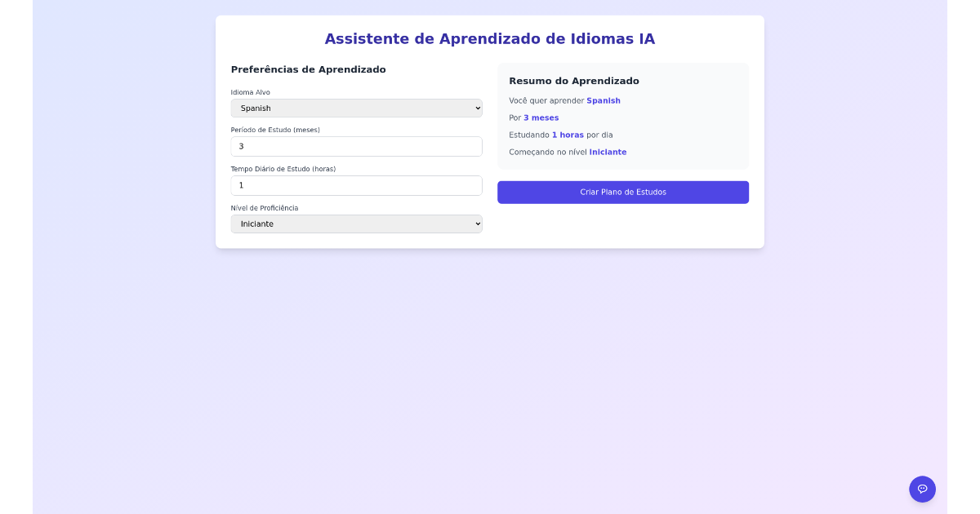980x514 pixels.
Task: Open the Idioma Alvo dropdown showing Spanish
Action: tap(356, 108)
